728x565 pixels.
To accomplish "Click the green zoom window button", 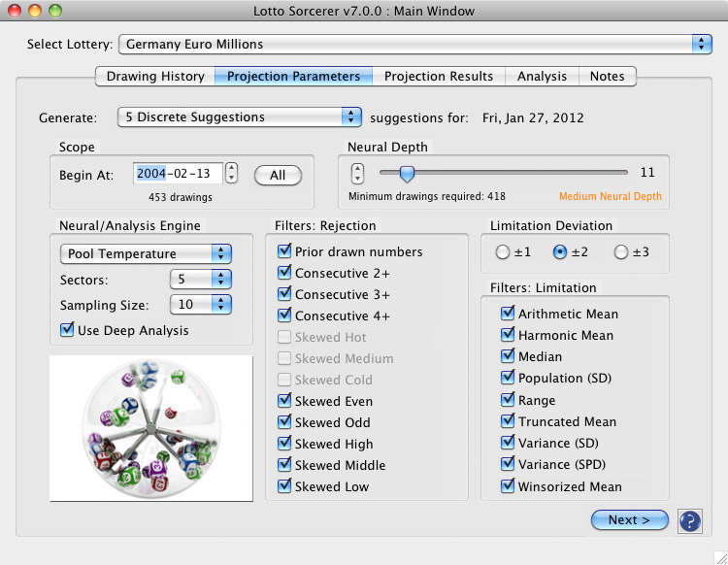I will [x=55, y=11].
